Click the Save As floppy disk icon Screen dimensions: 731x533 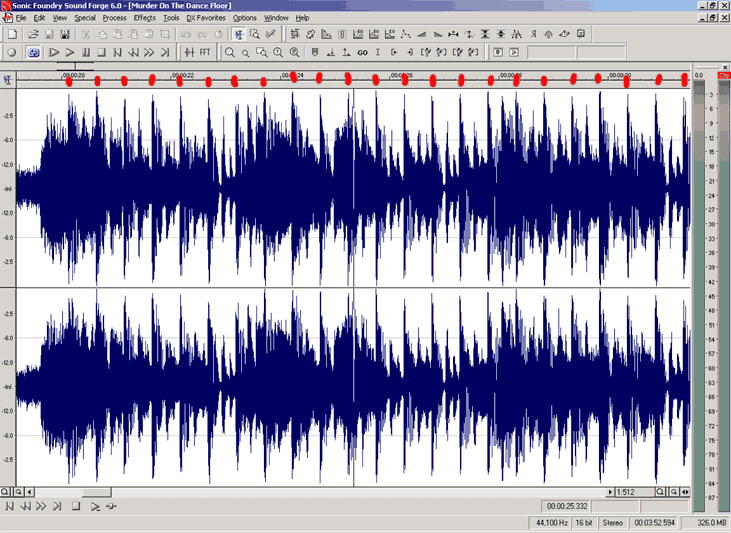coord(65,34)
